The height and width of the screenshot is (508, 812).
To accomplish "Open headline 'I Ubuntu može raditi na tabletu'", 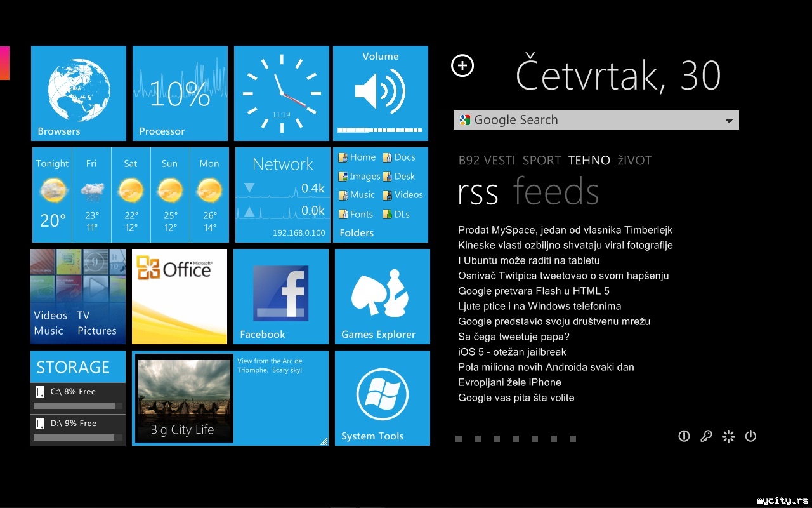I will tap(529, 260).
